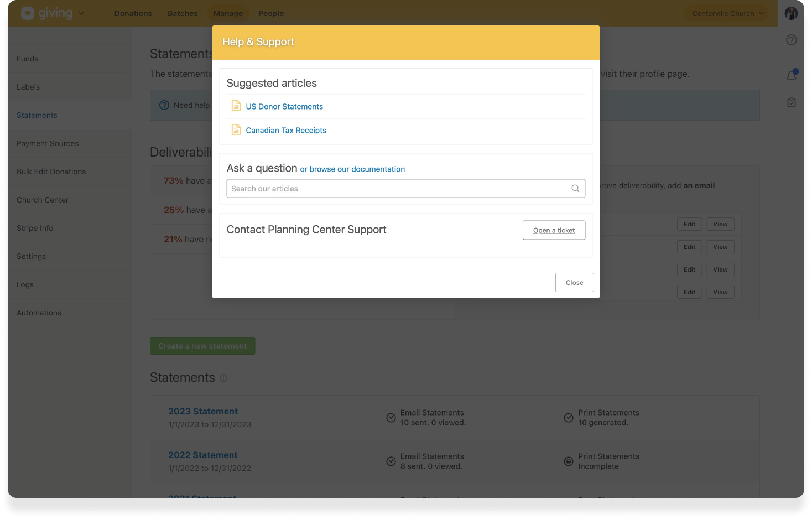Open the notifications bell icon
This screenshot has height=519, width=812.
pyautogui.click(x=792, y=75)
